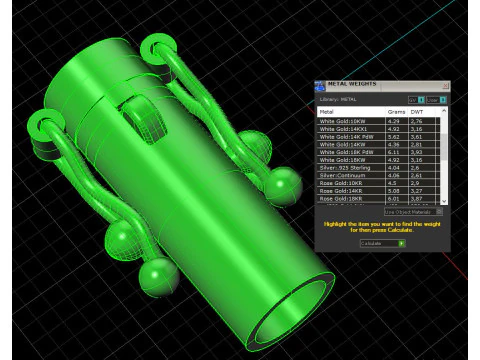
Task: Click the 4.04 grams value
Action: 393,168
